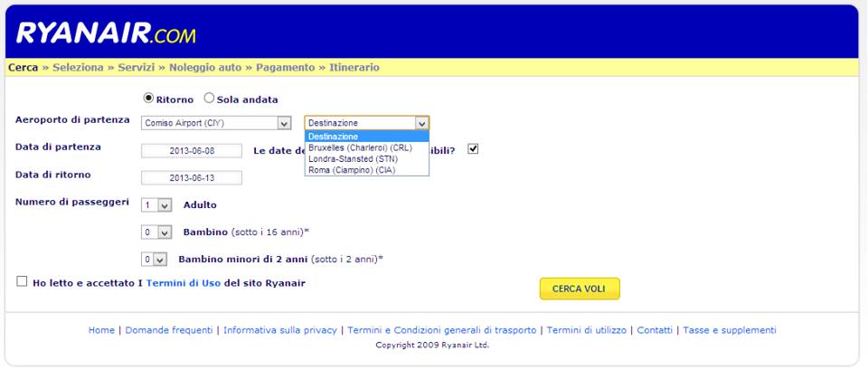Choose the Destinazione placeholder option
This screenshot has width=868, height=370.
[366, 137]
